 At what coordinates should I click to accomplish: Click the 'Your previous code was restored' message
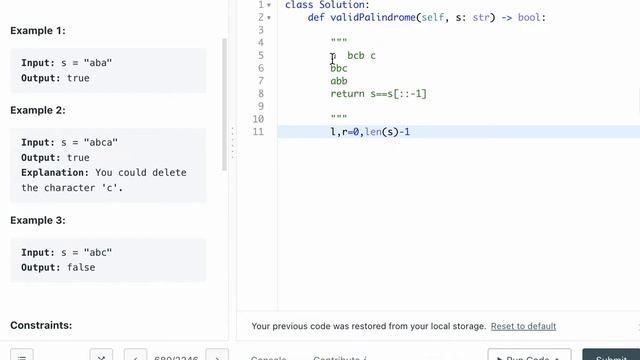pyautogui.click(x=369, y=326)
